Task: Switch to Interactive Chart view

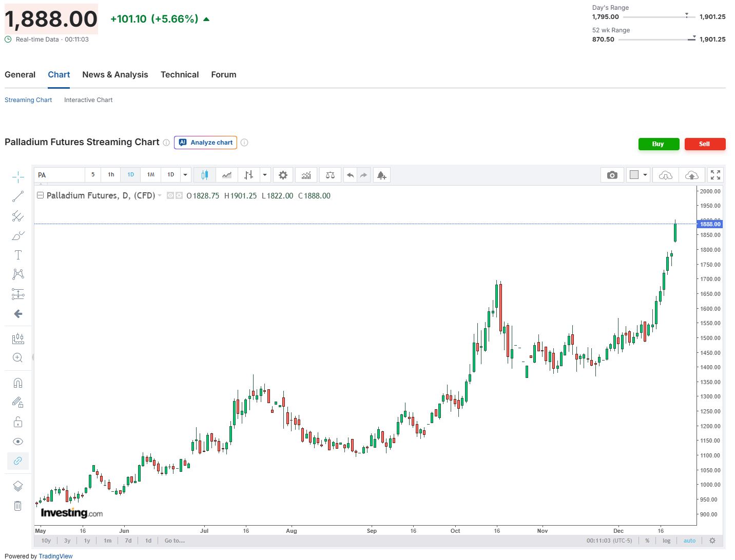Action: (88, 100)
